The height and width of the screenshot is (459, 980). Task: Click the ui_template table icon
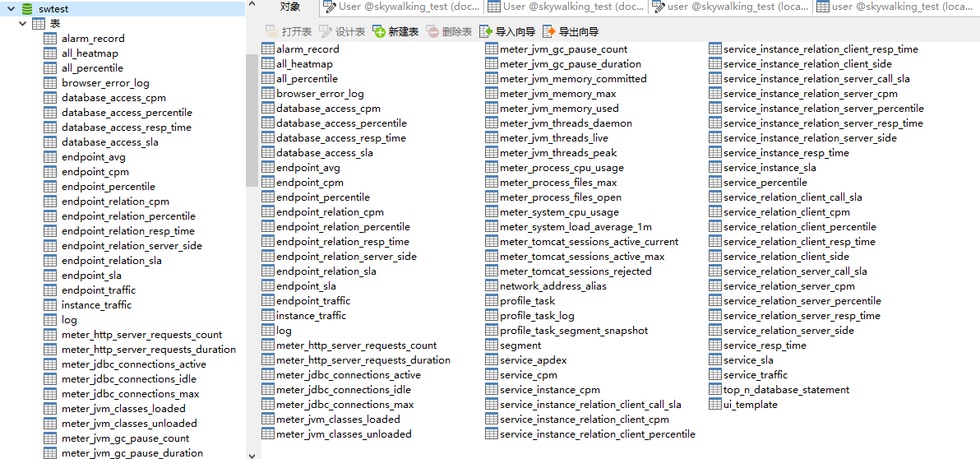pyautogui.click(x=715, y=405)
